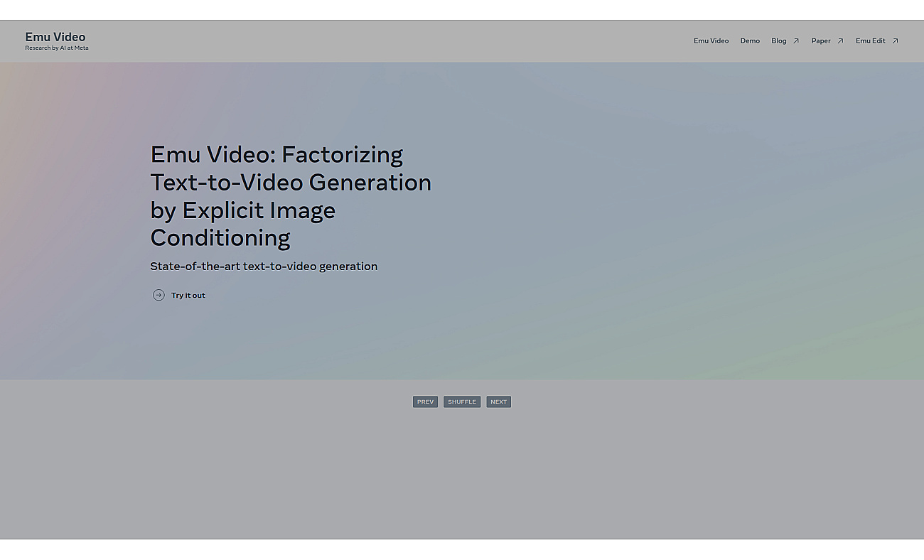Image resolution: width=924 pixels, height=560 pixels.
Task: Click the 'State-of-the-art text-to-video generation' text
Action: tap(264, 266)
